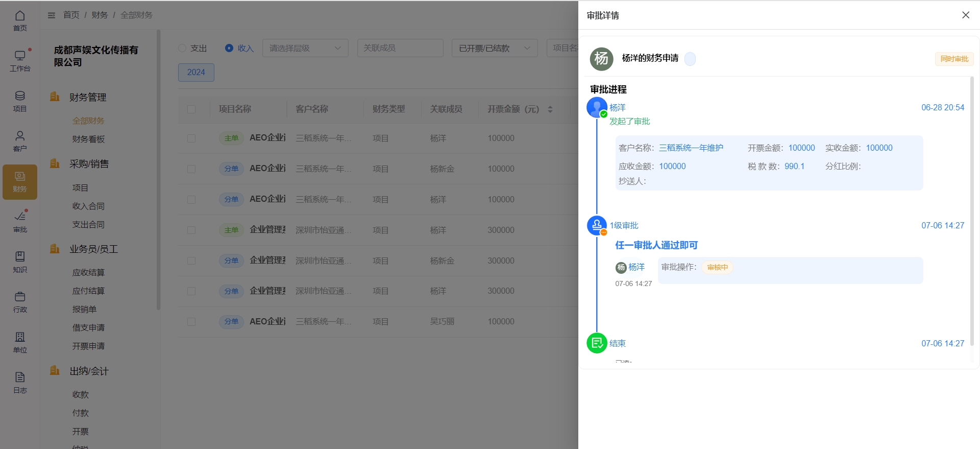Screen dimensions: 980x449
Task: Open the 单位 organization sidebar icon
Action: click(20, 343)
